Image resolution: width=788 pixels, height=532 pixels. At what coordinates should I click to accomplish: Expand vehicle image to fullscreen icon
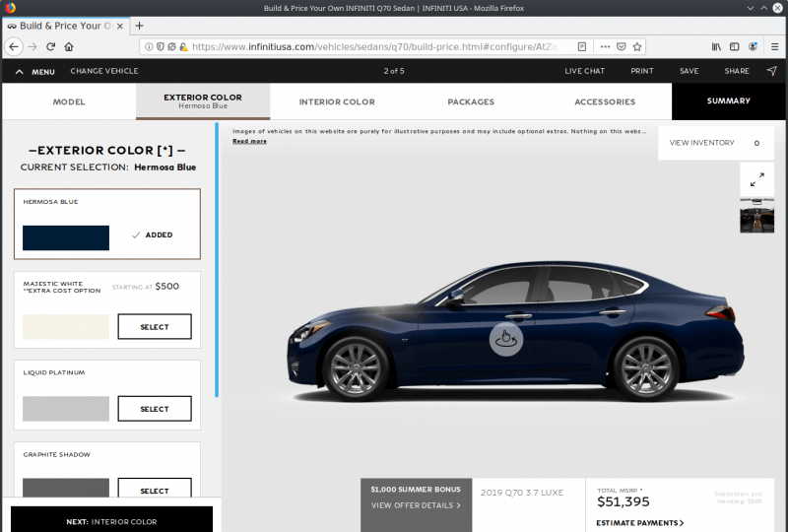coord(756,179)
